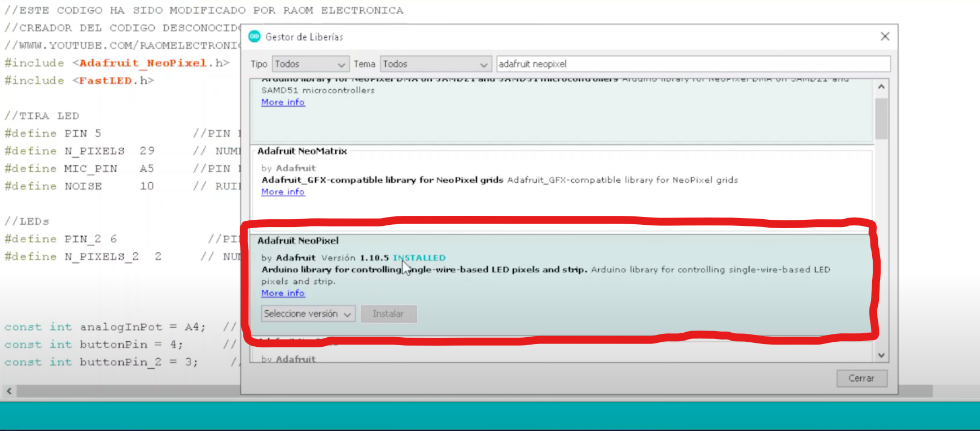Click the 'const int buttonPin = 4' line
The height and width of the screenshot is (431, 980).
(94, 345)
